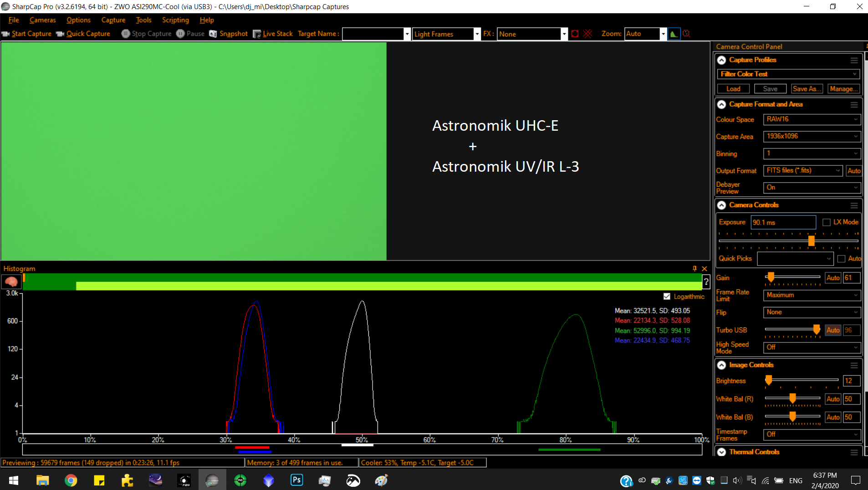Enable the LX Mode checkbox
This screenshot has width=868, height=490.
827,222
